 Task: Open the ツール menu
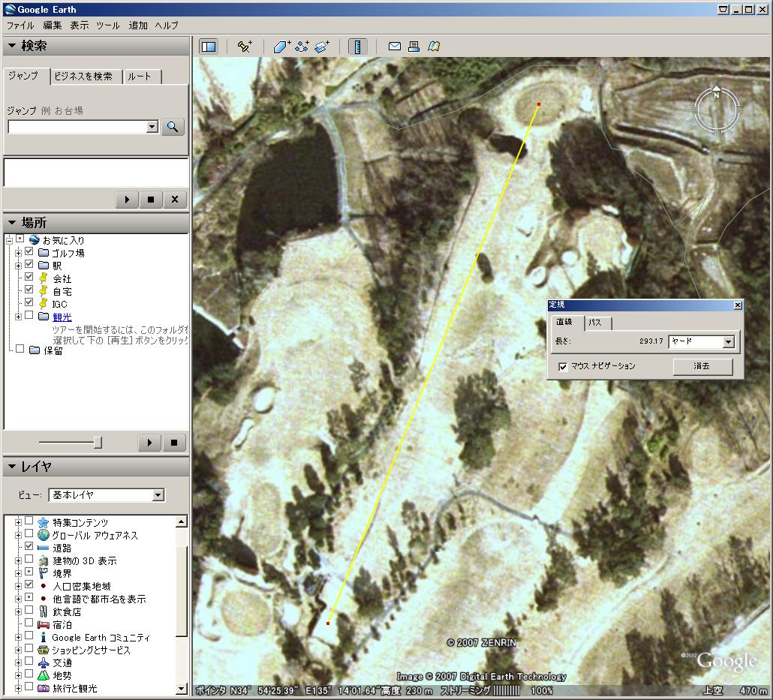pyautogui.click(x=107, y=26)
